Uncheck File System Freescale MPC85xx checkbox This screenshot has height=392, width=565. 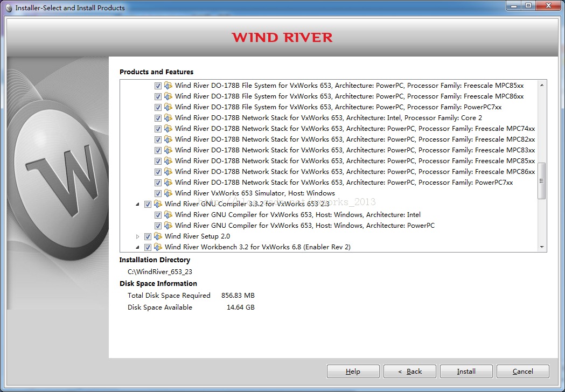tap(158, 86)
